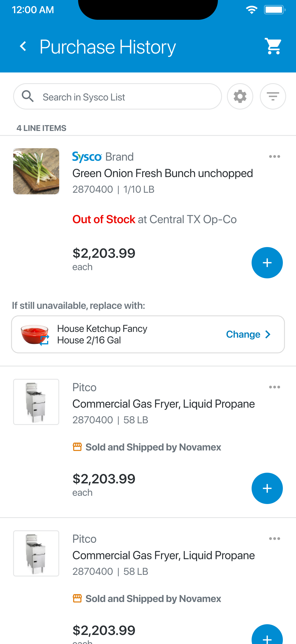Tap the back arrow in header
296x644 pixels.
(24, 46)
